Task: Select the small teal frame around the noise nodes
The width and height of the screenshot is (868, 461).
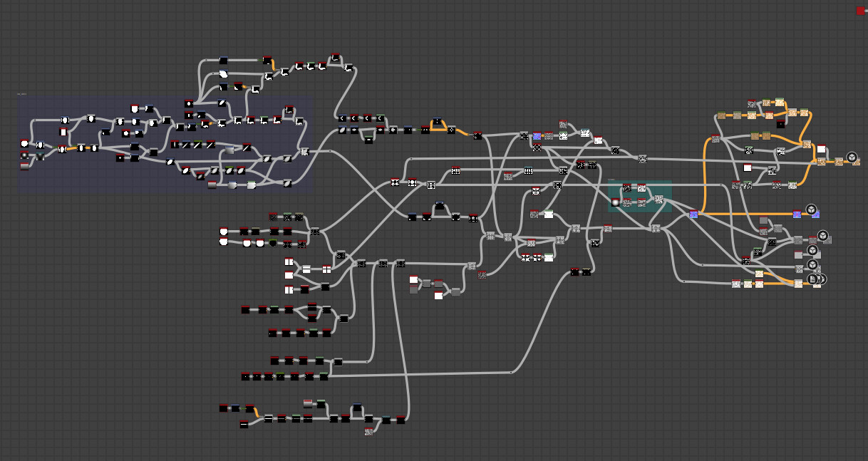Action: point(640,197)
